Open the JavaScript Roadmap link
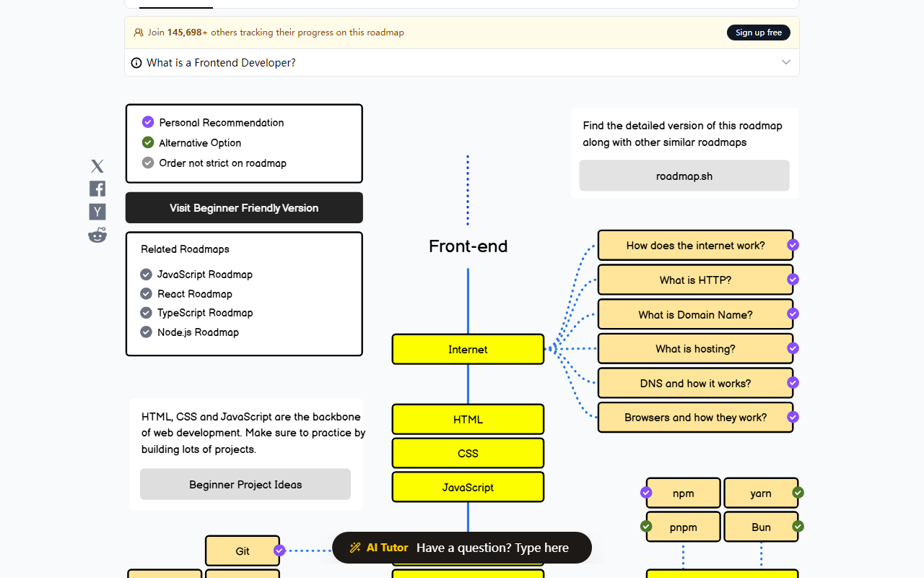924x578 pixels. pyautogui.click(x=205, y=275)
